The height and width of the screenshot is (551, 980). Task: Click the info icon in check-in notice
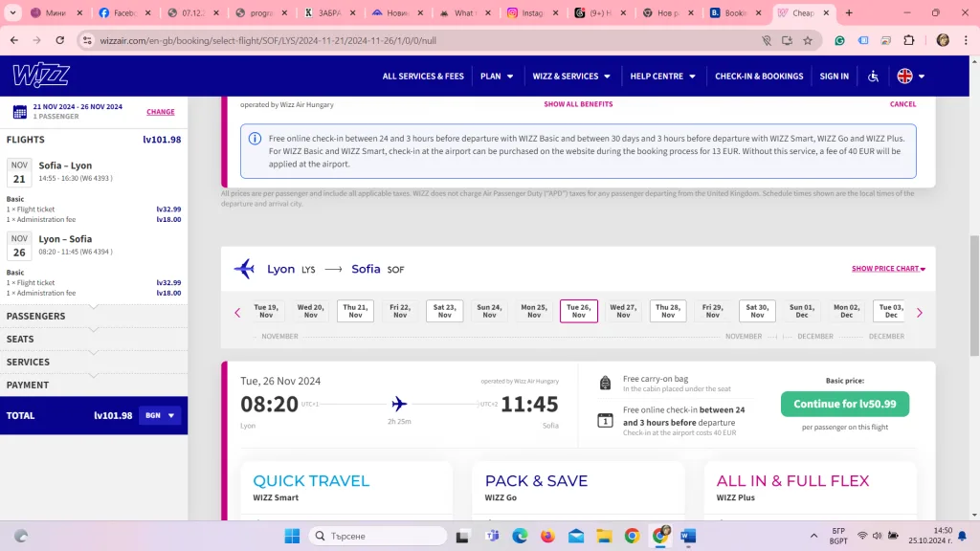[x=255, y=139]
